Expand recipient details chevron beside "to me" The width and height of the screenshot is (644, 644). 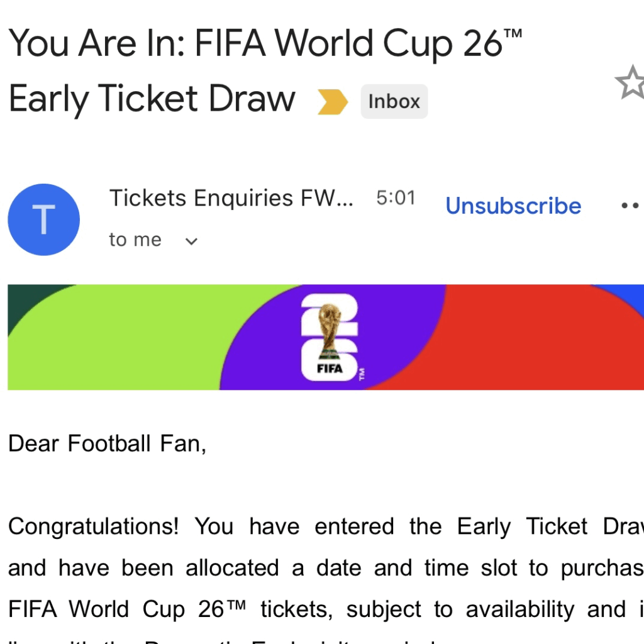click(192, 241)
